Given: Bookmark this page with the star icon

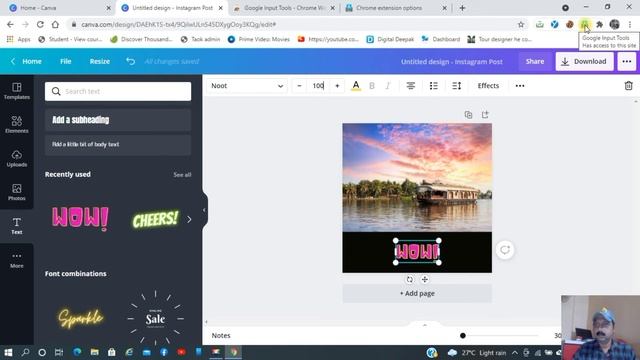Looking at the screenshot, I should click(x=521, y=24).
